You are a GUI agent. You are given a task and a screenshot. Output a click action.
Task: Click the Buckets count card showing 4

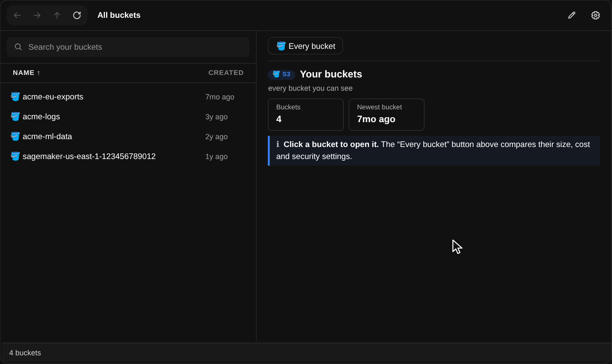[306, 114]
